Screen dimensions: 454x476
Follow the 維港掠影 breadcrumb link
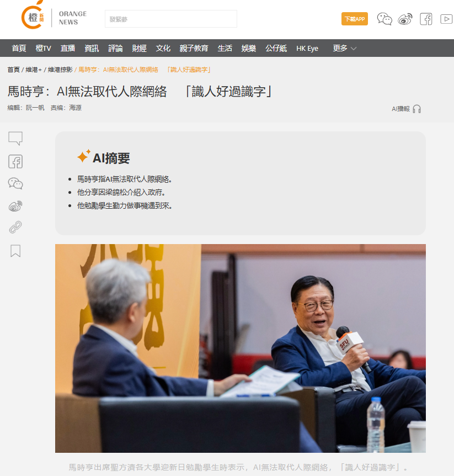coord(60,70)
